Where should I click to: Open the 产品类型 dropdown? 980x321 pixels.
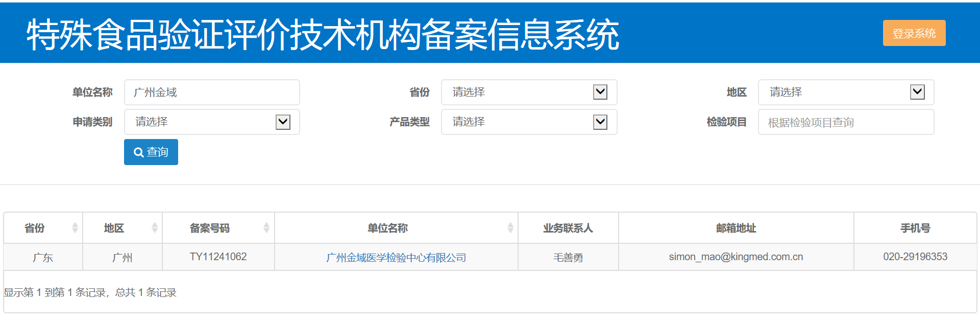tap(529, 122)
